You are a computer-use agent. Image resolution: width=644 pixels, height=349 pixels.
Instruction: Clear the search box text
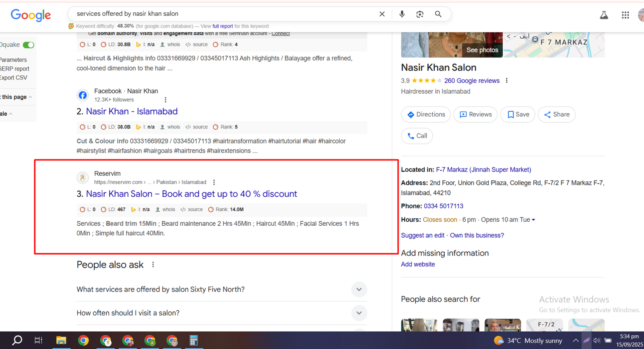(382, 14)
